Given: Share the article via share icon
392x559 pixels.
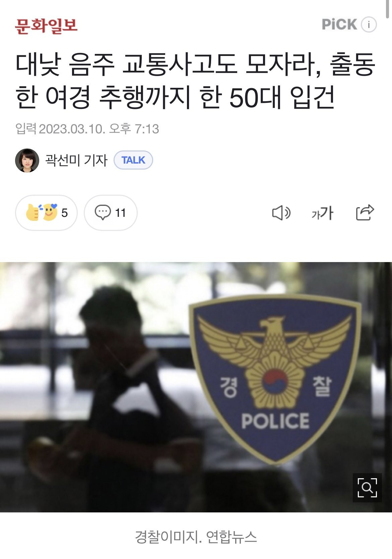Looking at the screenshot, I should click(365, 212).
